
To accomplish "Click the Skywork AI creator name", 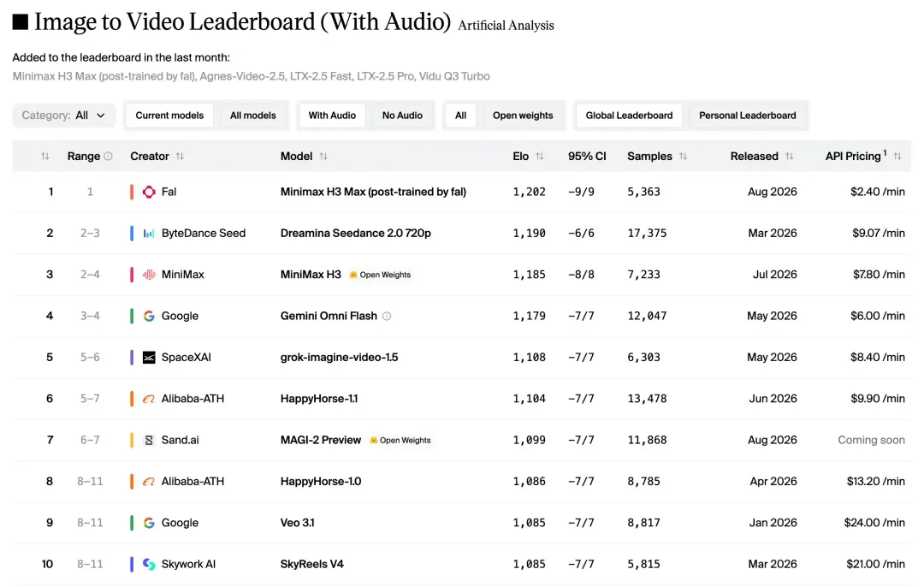I will pos(188,564).
